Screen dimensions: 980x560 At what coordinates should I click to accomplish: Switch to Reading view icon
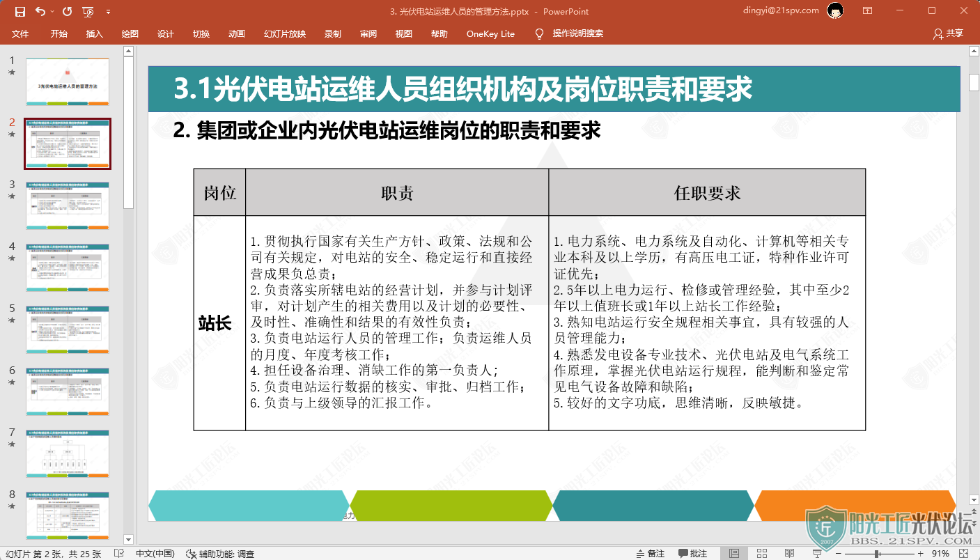(x=789, y=554)
